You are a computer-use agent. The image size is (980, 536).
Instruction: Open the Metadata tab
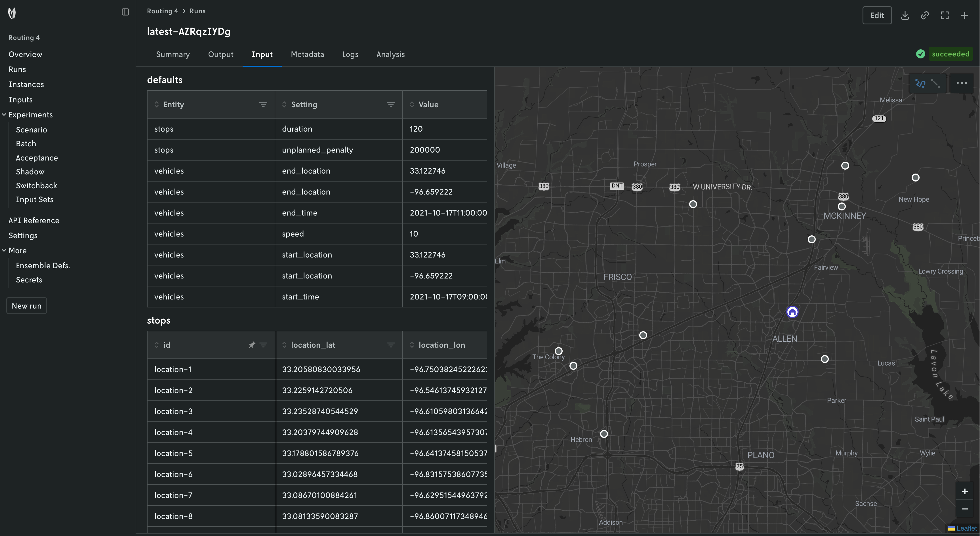pyautogui.click(x=307, y=54)
